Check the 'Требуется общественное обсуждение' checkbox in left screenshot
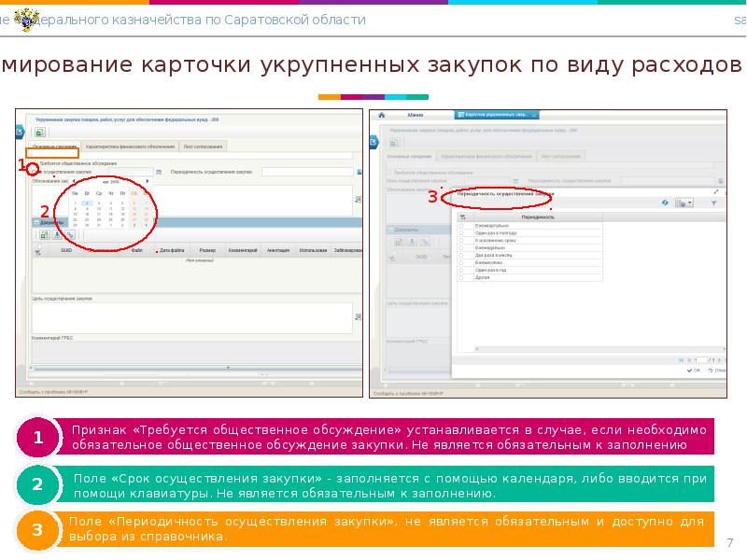 pos(35,163)
